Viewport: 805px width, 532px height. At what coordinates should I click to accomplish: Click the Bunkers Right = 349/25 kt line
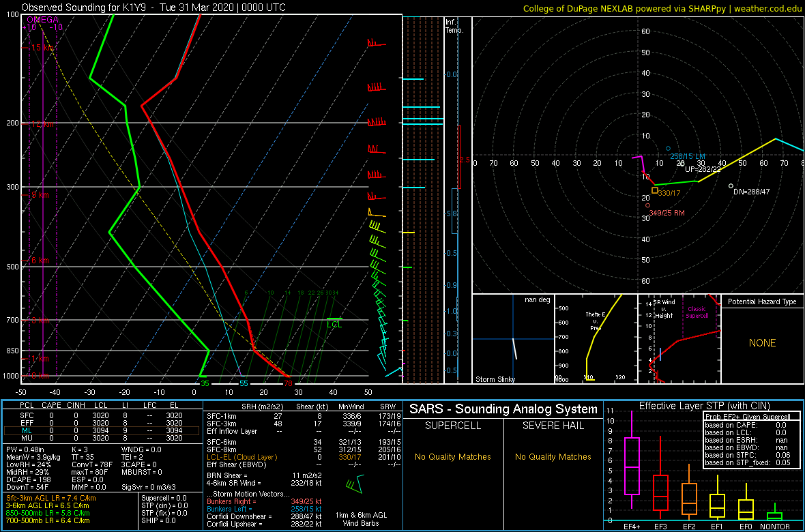[x=264, y=502]
